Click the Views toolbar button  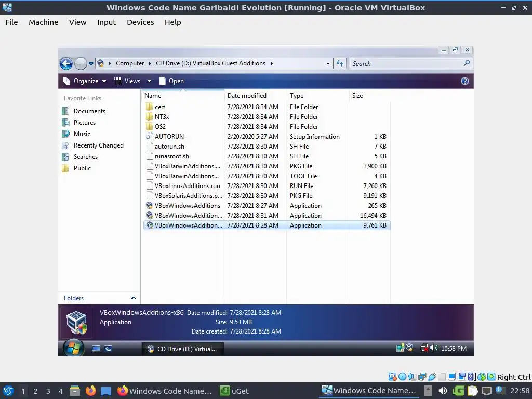[128, 81]
